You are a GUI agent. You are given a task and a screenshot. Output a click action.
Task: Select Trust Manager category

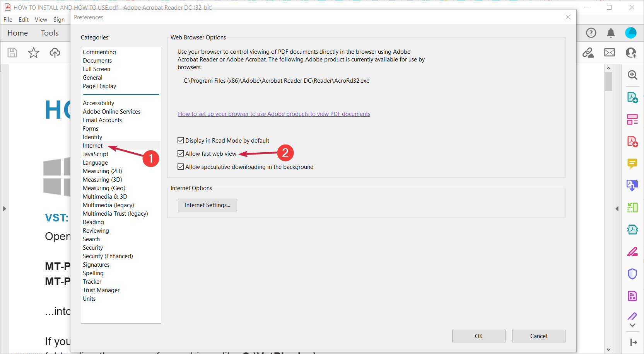pos(101,290)
